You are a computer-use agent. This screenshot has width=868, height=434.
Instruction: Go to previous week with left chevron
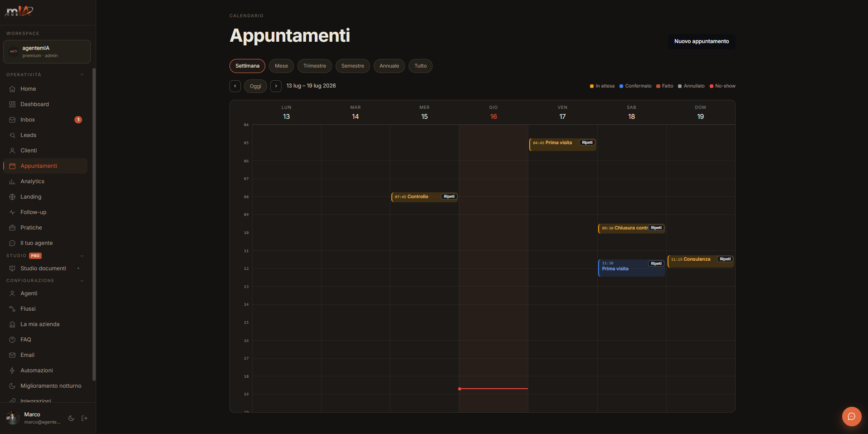pos(235,86)
